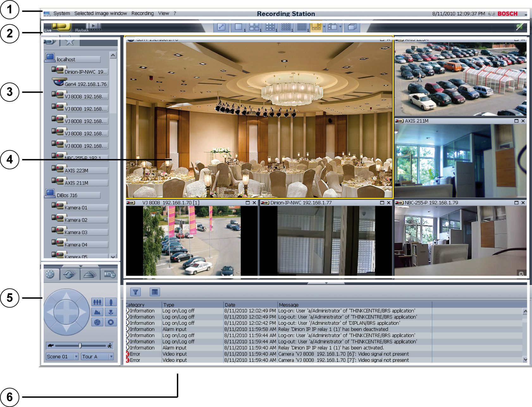The height and width of the screenshot is (407, 532).
Task: Click the iris close shutter button
Action: [97, 322]
